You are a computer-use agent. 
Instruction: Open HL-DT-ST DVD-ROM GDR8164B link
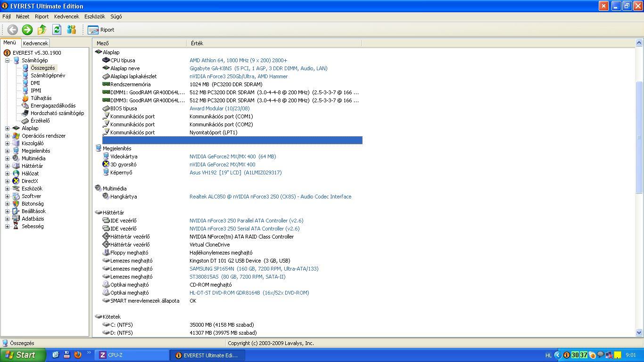click(249, 293)
